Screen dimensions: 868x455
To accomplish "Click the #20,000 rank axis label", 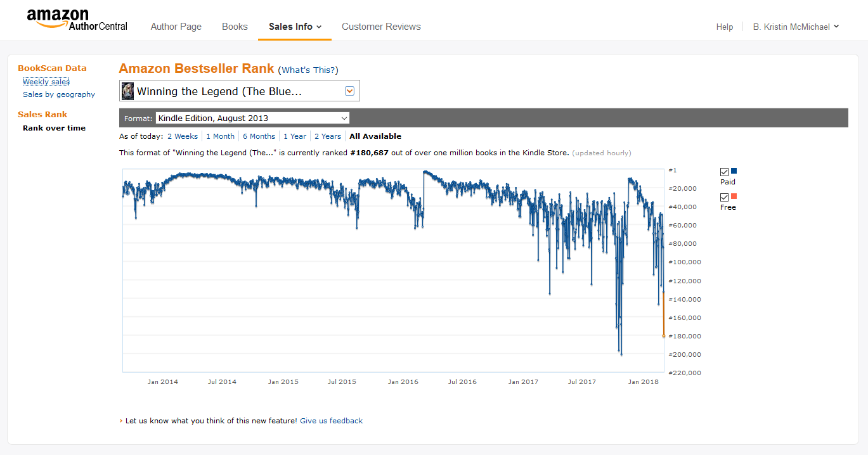I will click(683, 188).
